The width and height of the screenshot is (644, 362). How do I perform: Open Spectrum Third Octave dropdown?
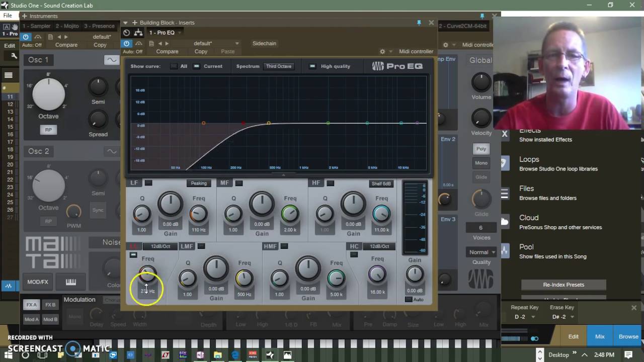coord(279,66)
